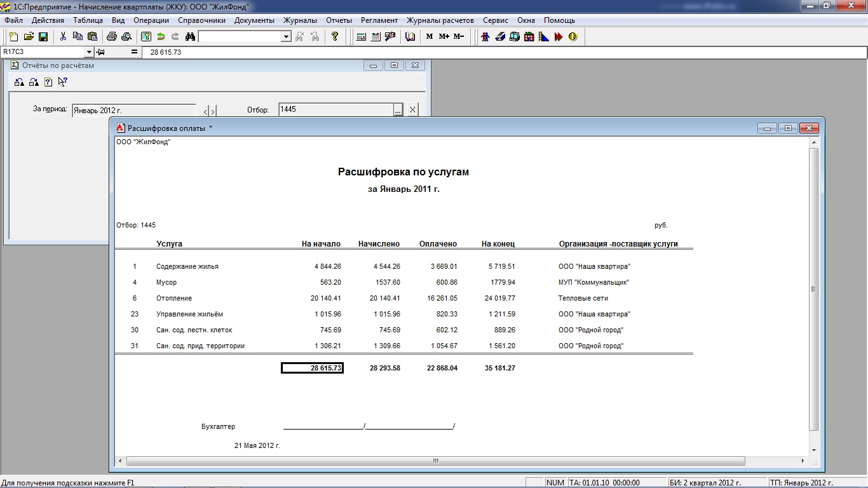Select the total cell 28 615.73
This screenshot has width=868, height=488.
(x=312, y=368)
